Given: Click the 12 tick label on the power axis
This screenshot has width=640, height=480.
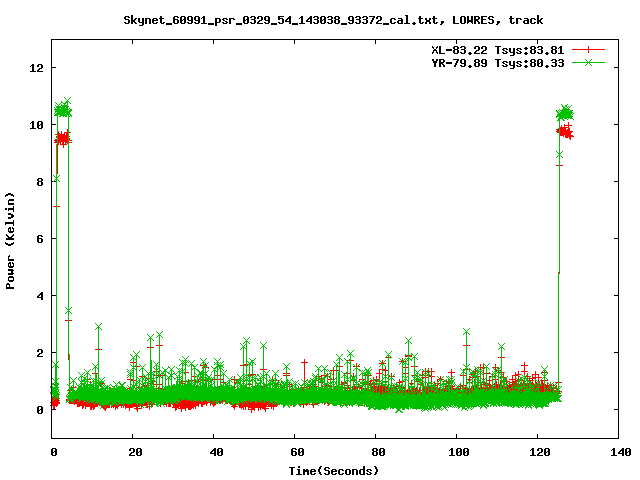Looking at the screenshot, I should 36,68.
